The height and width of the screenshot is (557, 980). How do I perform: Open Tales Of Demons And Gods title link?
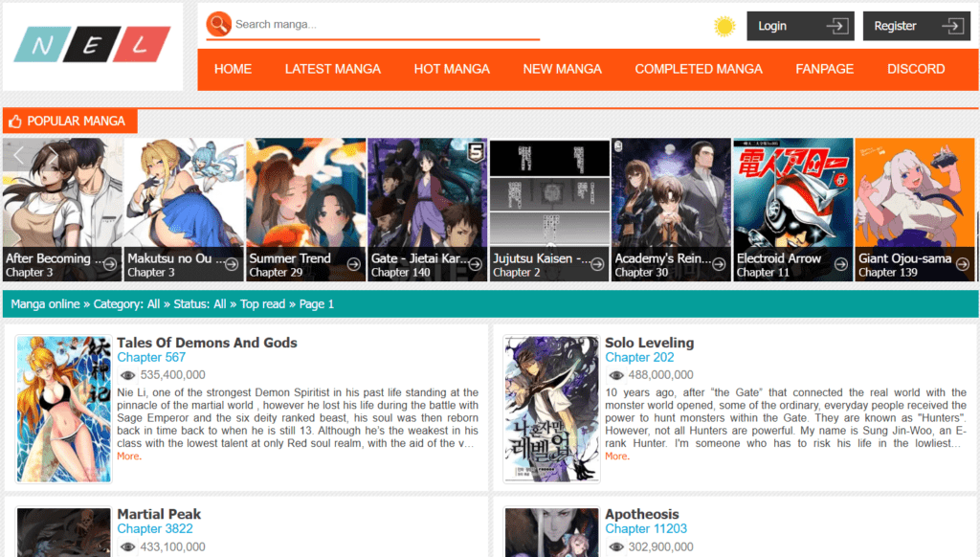[207, 343]
